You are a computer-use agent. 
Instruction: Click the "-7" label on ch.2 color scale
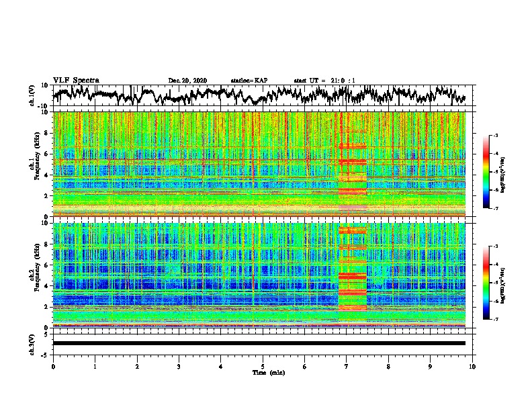pyautogui.click(x=496, y=320)
